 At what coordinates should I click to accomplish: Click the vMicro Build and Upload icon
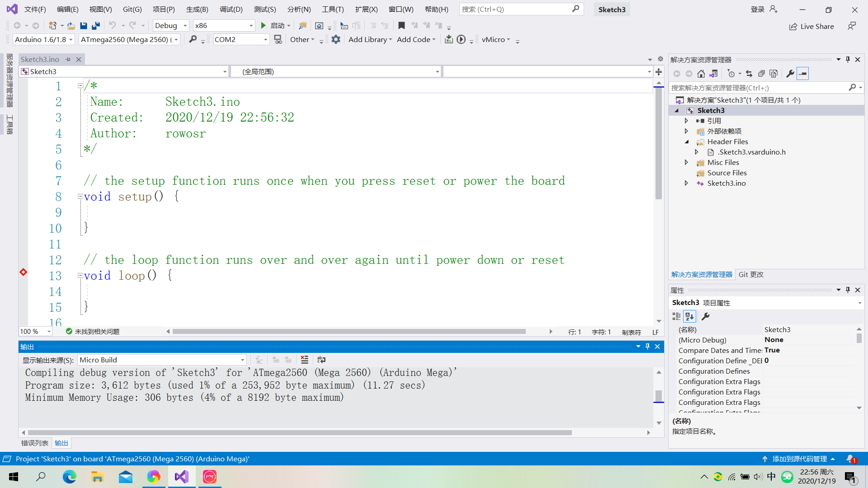(449, 39)
